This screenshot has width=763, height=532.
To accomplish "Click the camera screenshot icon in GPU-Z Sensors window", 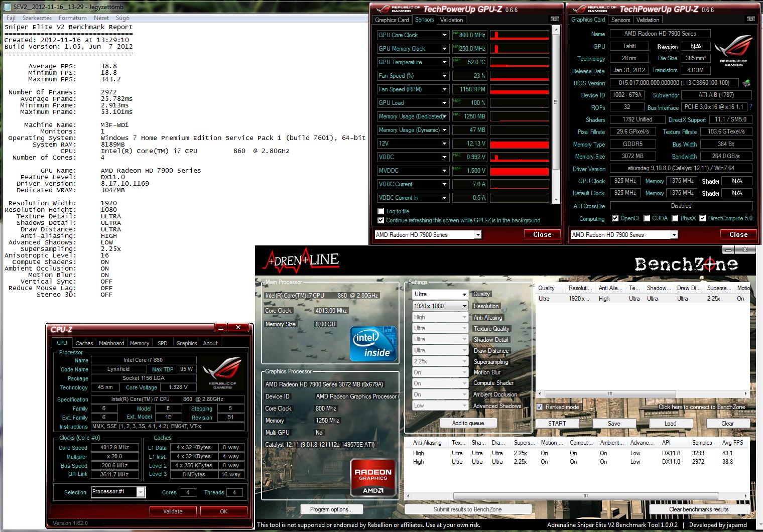I will [554, 19].
